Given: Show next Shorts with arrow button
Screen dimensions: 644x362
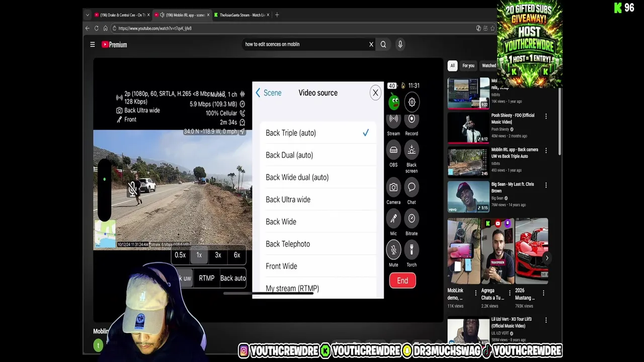Looking at the screenshot, I should (x=547, y=258).
